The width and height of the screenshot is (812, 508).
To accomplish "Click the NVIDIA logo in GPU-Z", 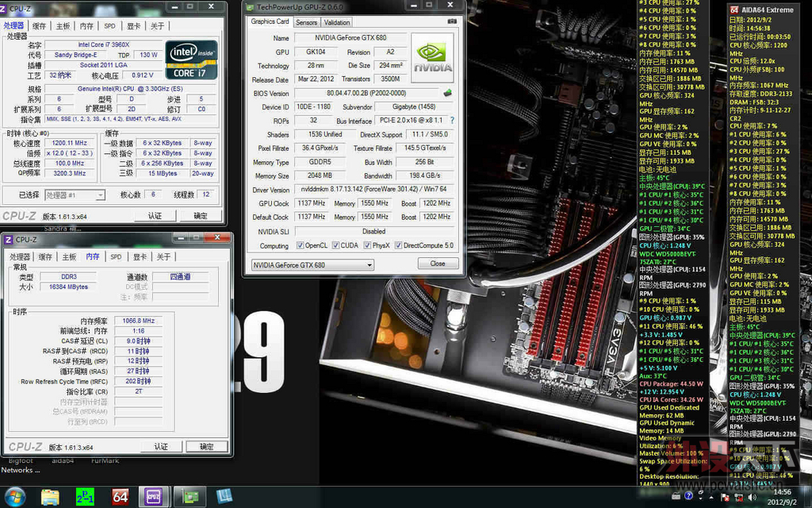I will (432, 57).
